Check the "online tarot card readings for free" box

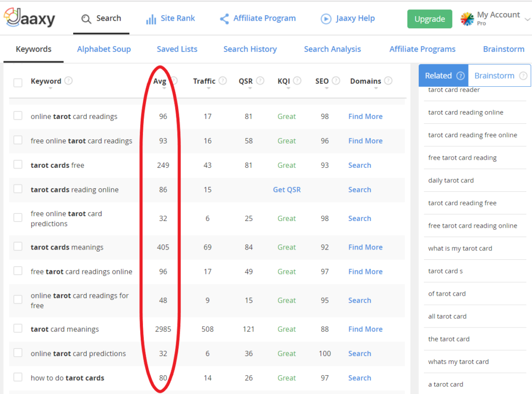click(x=18, y=299)
